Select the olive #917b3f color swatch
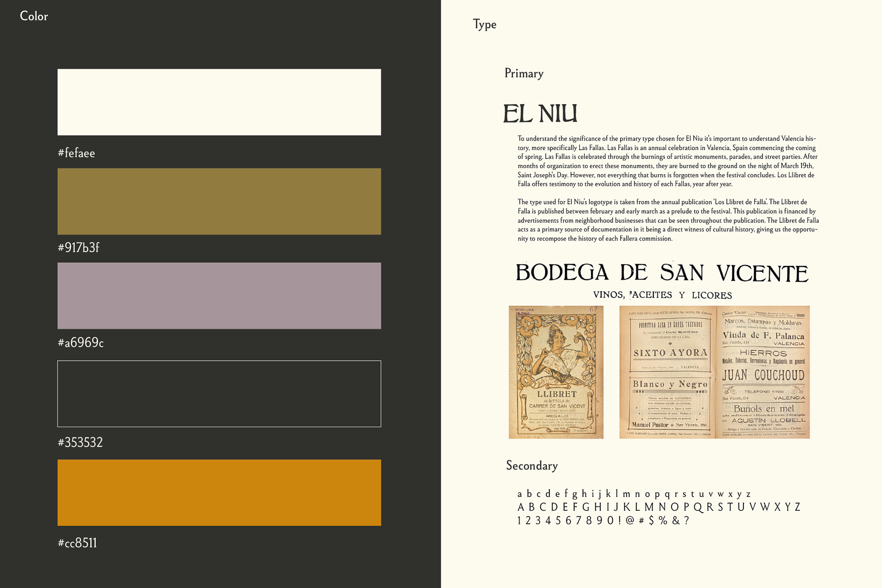 click(219, 201)
